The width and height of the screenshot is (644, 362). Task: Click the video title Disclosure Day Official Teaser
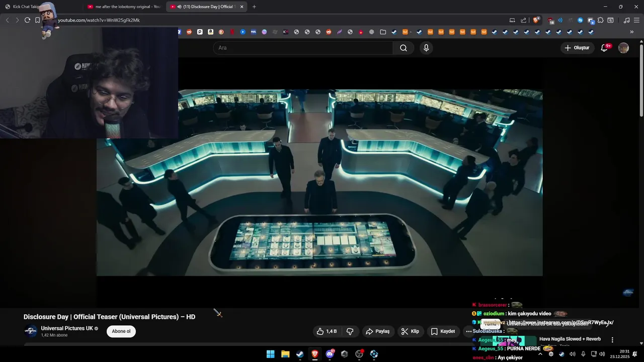point(109,317)
